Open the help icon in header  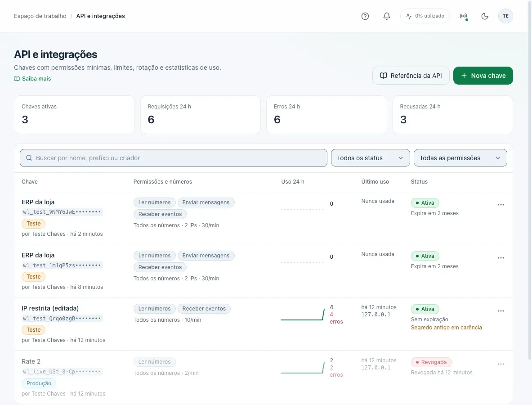pos(365,16)
